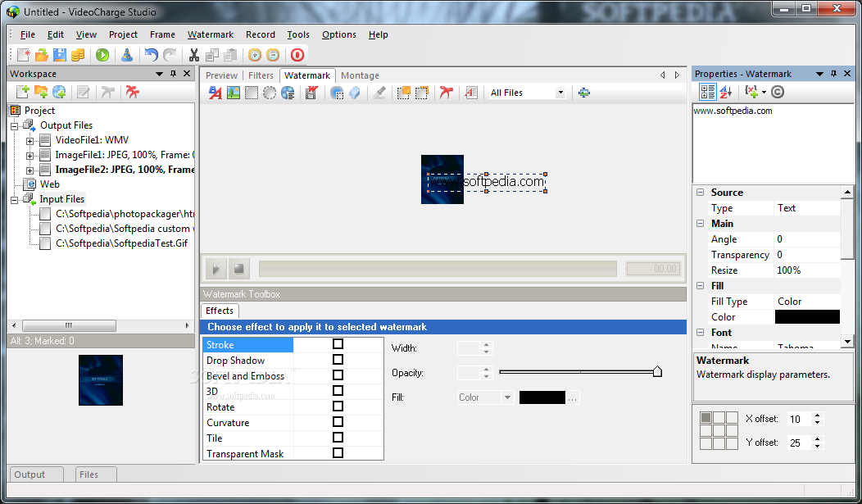Increase the X offset value

click(x=818, y=415)
